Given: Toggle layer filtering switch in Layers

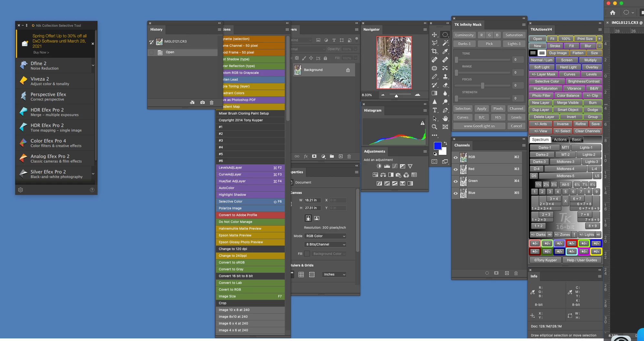Looking at the screenshot, I should pyautogui.click(x=356, y=39).
